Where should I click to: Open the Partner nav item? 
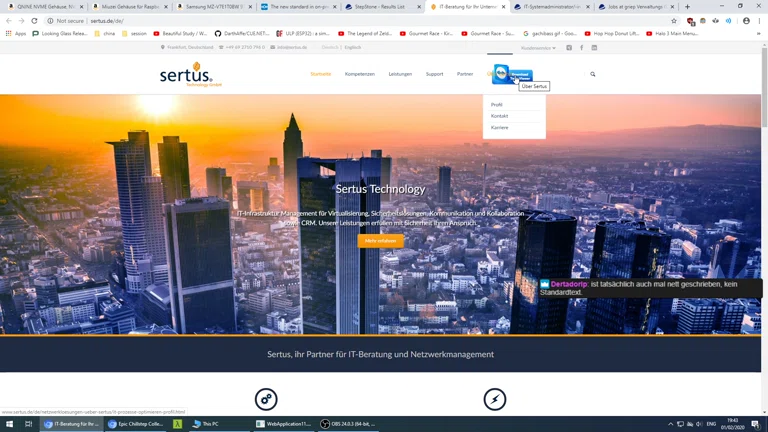coord(465,74)
